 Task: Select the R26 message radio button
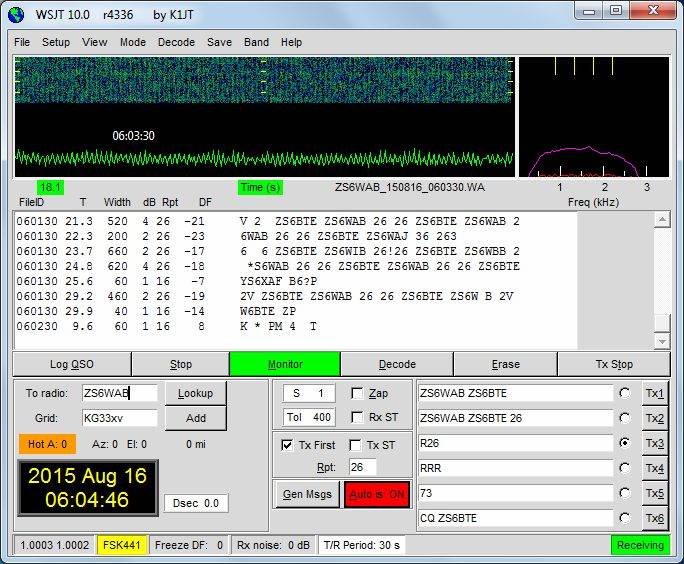pyautogui.click(x=625, y=443)
